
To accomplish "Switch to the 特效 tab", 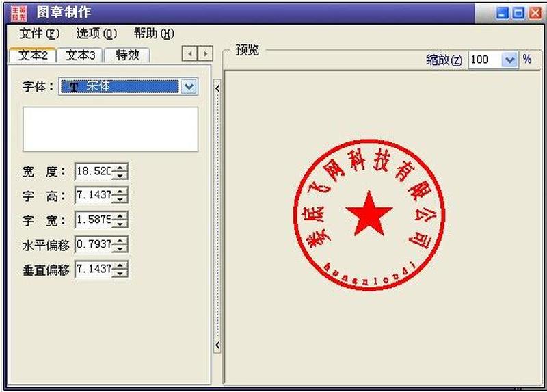I will (x=127, y=55).
